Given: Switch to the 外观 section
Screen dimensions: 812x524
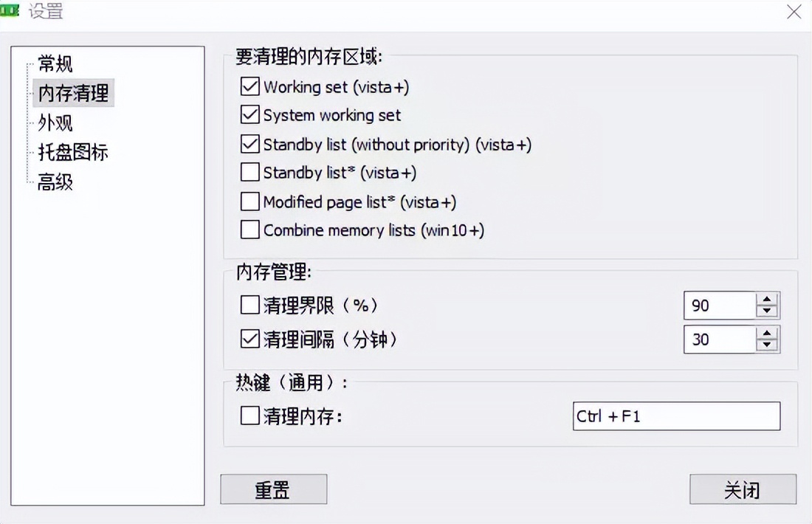Looking at the screenshot, I should coord(55,123).
